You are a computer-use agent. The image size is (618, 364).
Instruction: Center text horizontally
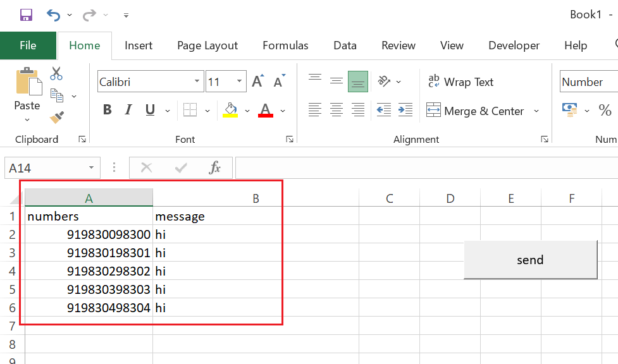tap(336, 109)
